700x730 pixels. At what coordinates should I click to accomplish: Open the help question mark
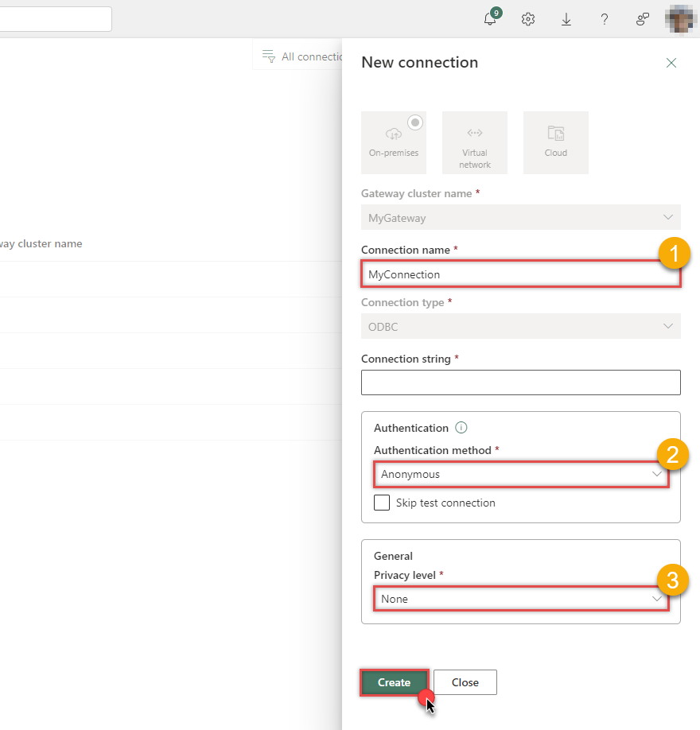(x=605, y=20)
